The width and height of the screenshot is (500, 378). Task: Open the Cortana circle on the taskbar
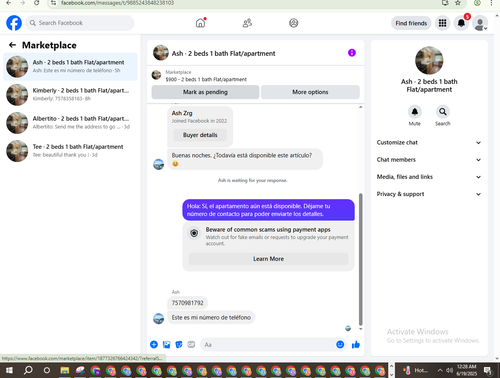click(x=47, y=370)
